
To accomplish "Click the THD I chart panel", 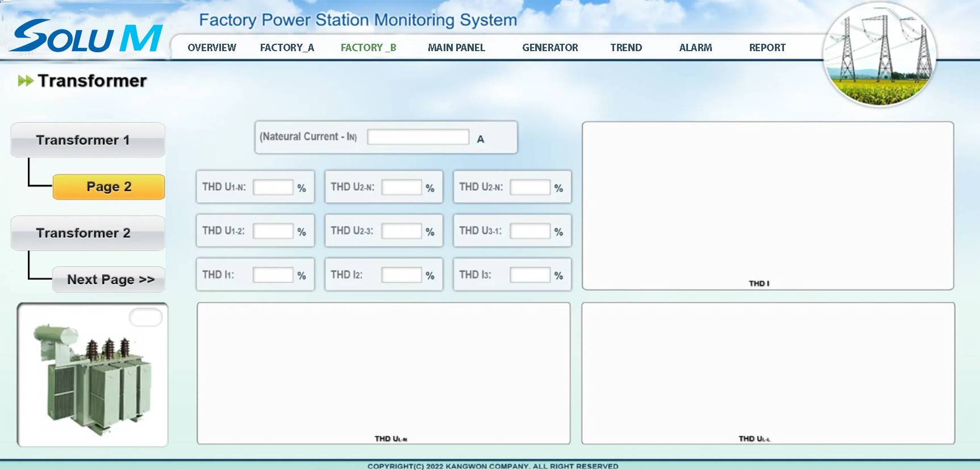I will point(768,206).
